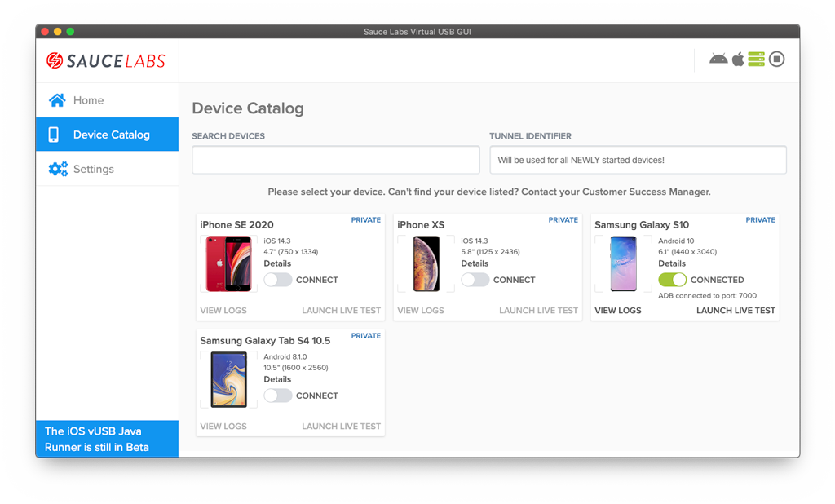The width and height of the screenshot is (835, 504).
Task: Open Details for Samsung Galaxy Tab S4 10.5
Action: pos(277,379)
